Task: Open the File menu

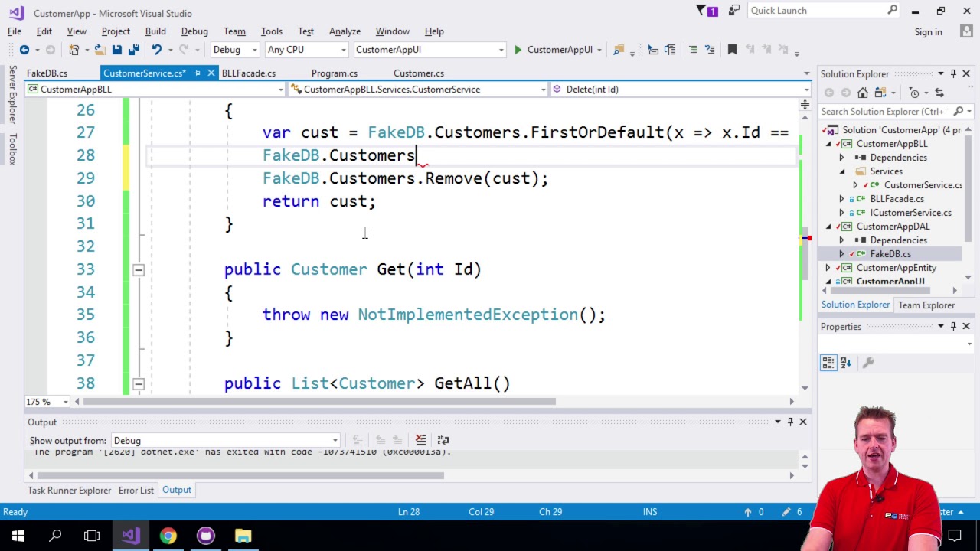Action: click(15, 31)
